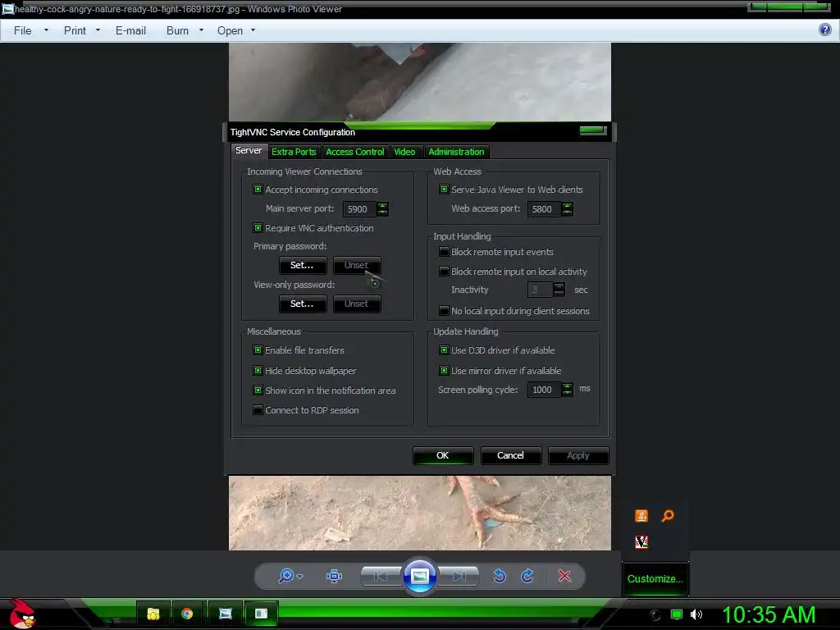
Task: Click the Apply button
Action: [x=578, y=455]
